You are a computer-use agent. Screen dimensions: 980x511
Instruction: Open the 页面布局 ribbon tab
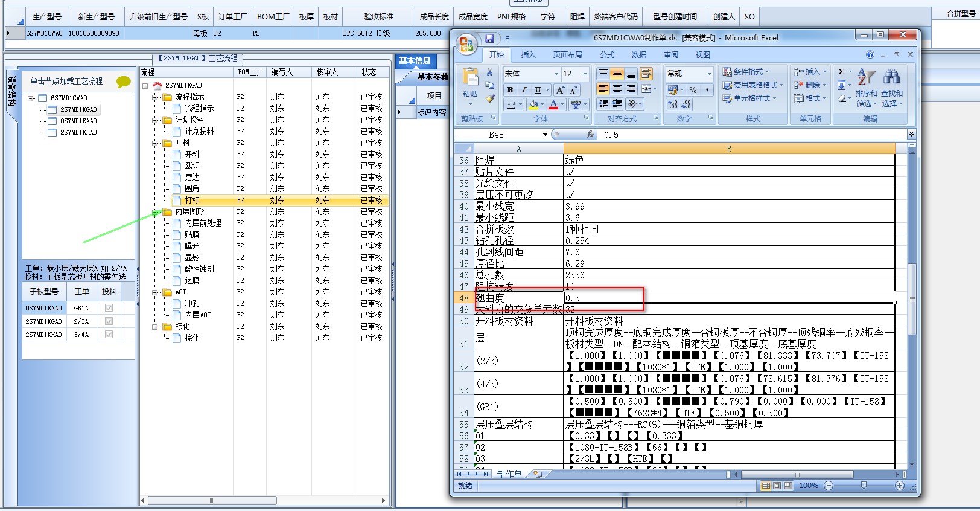568,55
